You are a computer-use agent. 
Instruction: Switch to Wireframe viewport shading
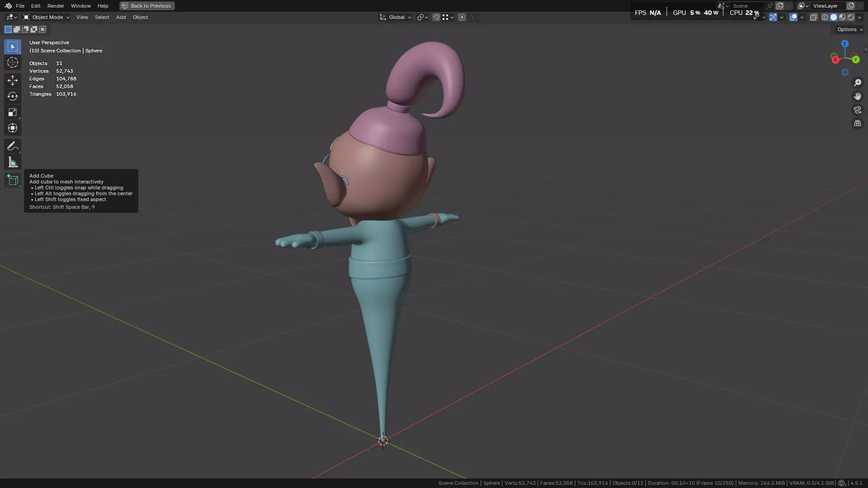pos(825,17)
